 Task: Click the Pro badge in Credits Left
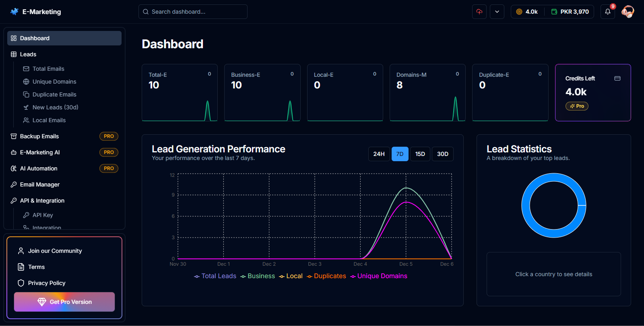577,106
